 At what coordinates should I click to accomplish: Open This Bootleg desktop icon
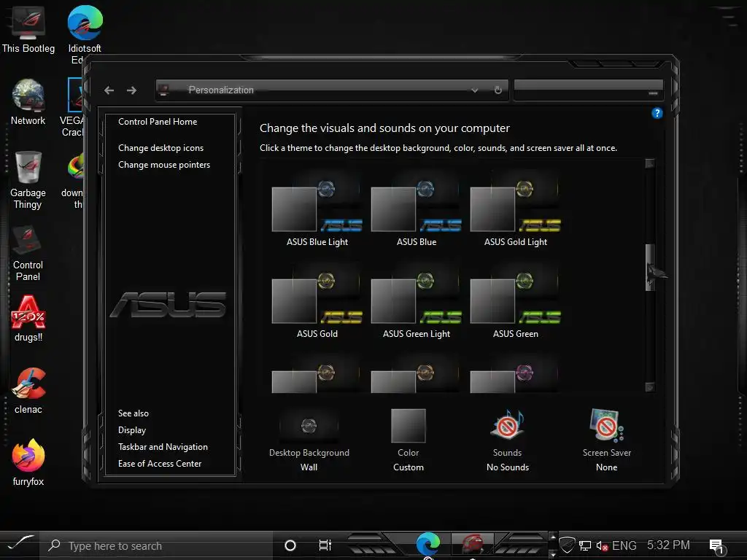(x=28, y=29)
